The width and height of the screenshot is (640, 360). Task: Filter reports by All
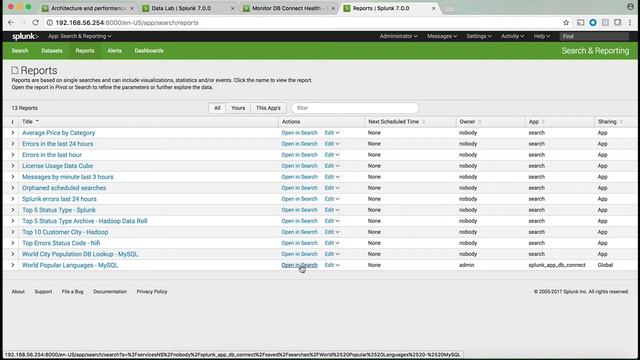click(217, 108)
